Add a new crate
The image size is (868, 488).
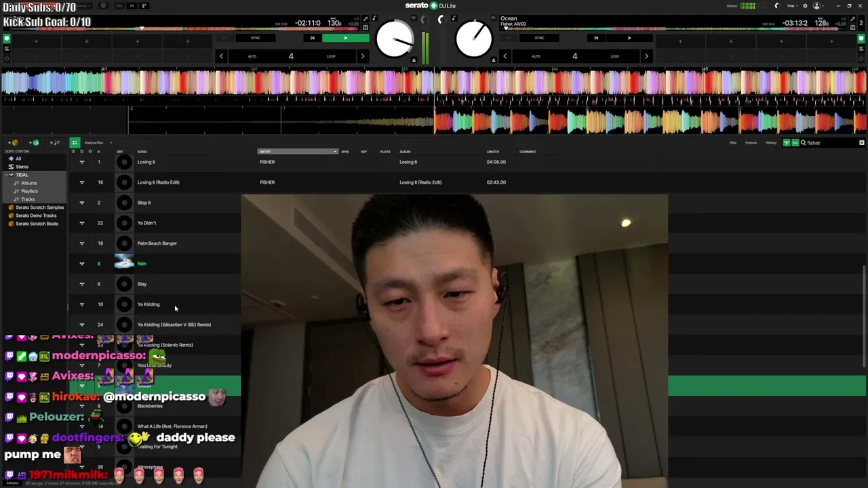[x=14, y=143]
